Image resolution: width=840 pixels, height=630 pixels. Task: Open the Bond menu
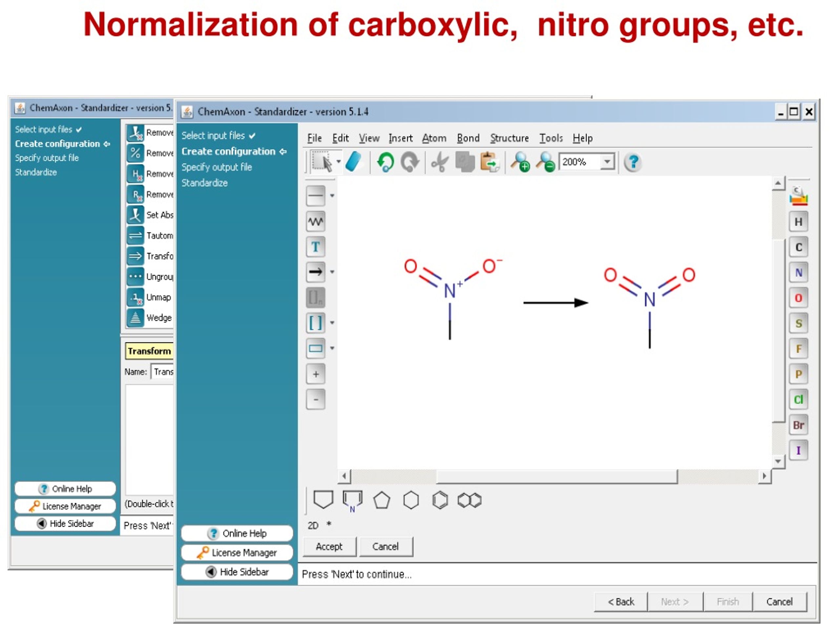(x=468, y=138)
